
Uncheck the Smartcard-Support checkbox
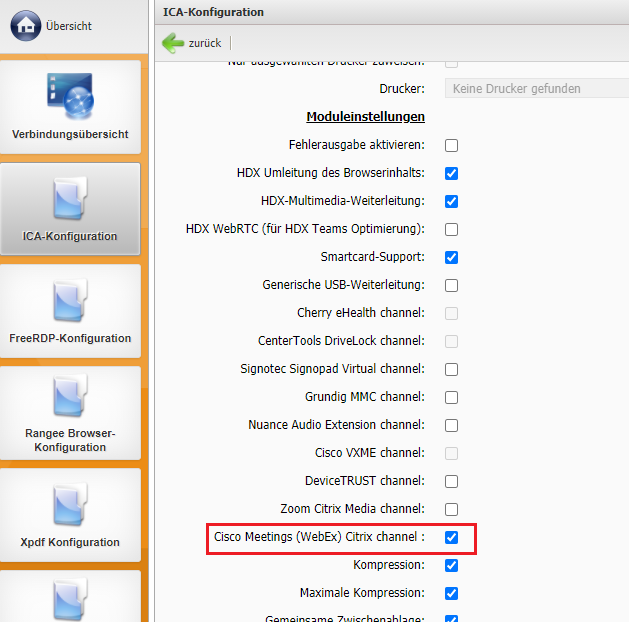(451, 257)
